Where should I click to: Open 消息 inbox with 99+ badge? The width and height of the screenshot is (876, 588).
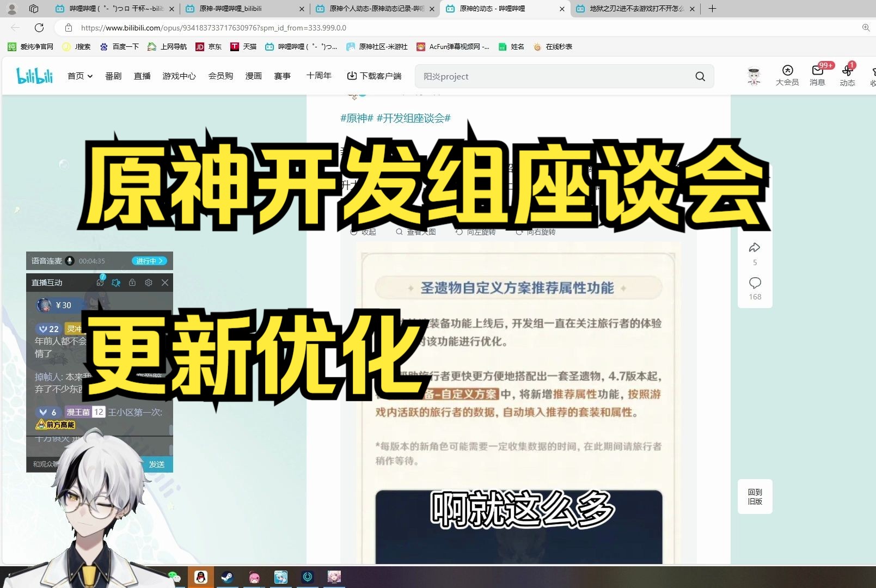[817, 76]
